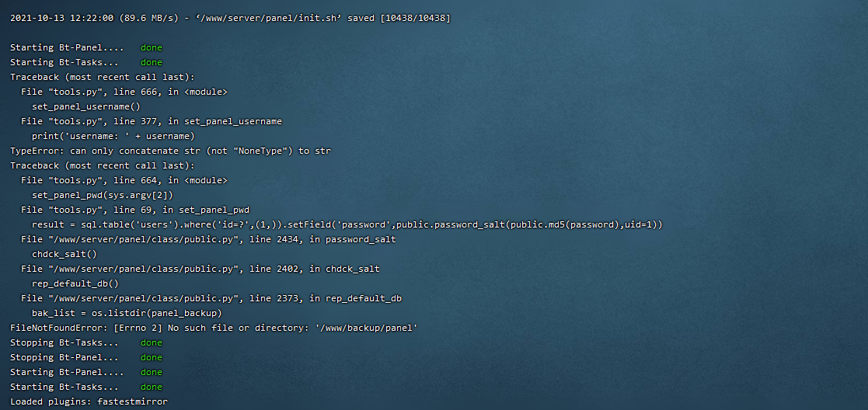Click the print('username: ' + username) line

(113, 136)
